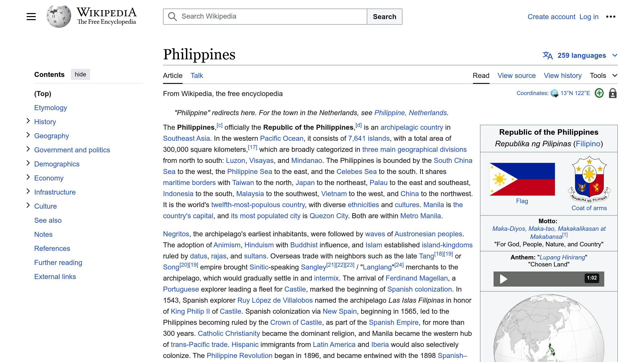Viewport: 644px width, 362px height.
Task: Click the 13°N 122°E coordinates link
Action: [x=575, y=93]
